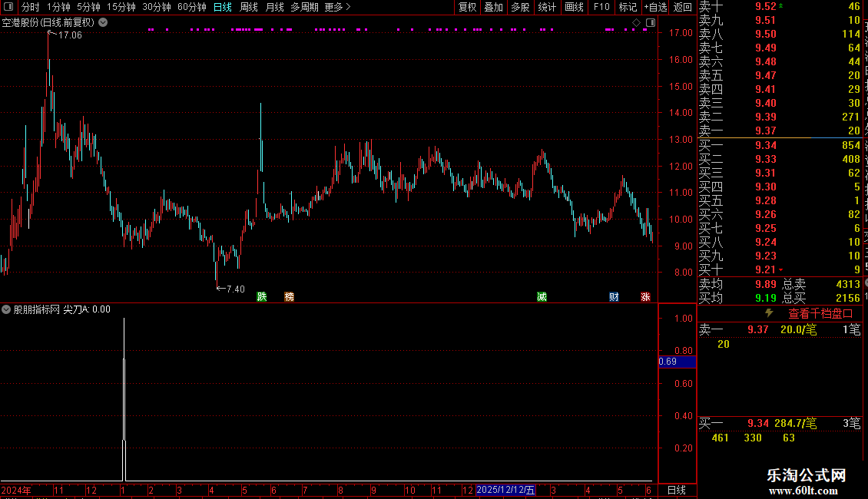Select the 卖一 9.37 order row
868x499 pixels.
click(780, 131)
